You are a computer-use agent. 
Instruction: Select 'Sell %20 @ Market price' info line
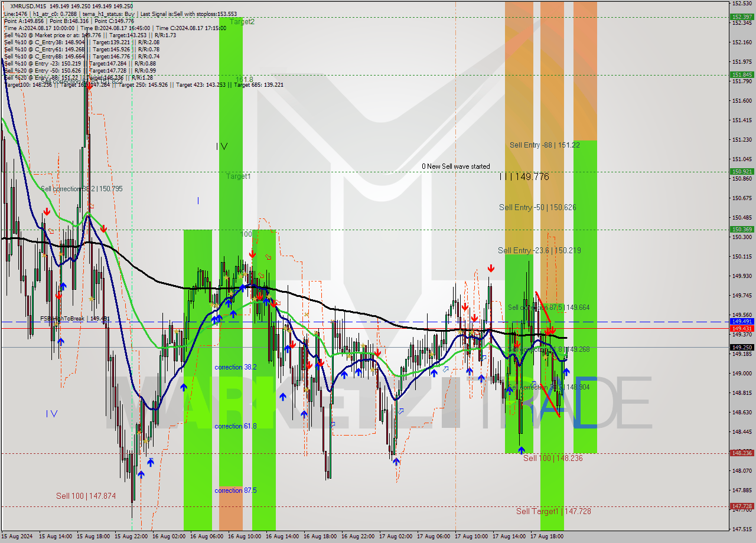click(90, 35)
